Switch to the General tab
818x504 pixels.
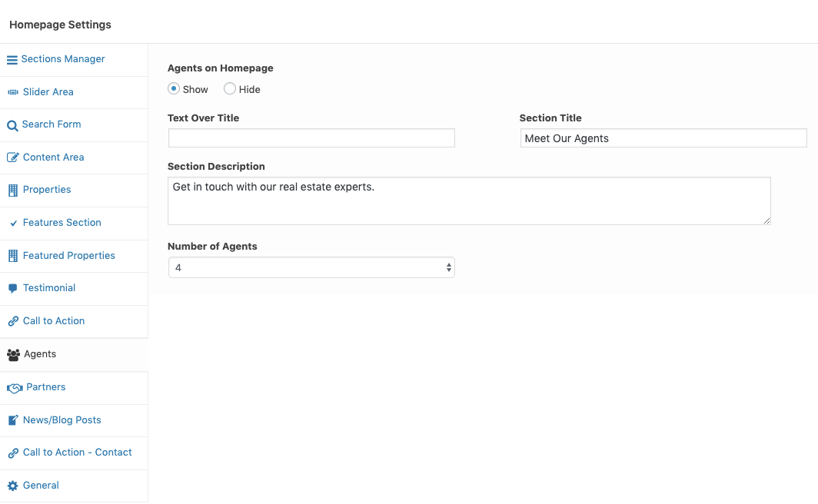[x=74, y=486]
